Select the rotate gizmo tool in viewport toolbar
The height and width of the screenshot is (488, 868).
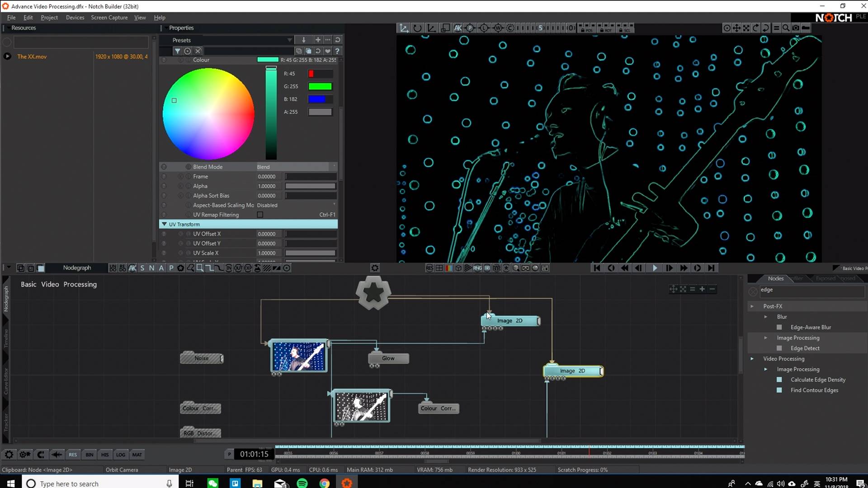417,28
